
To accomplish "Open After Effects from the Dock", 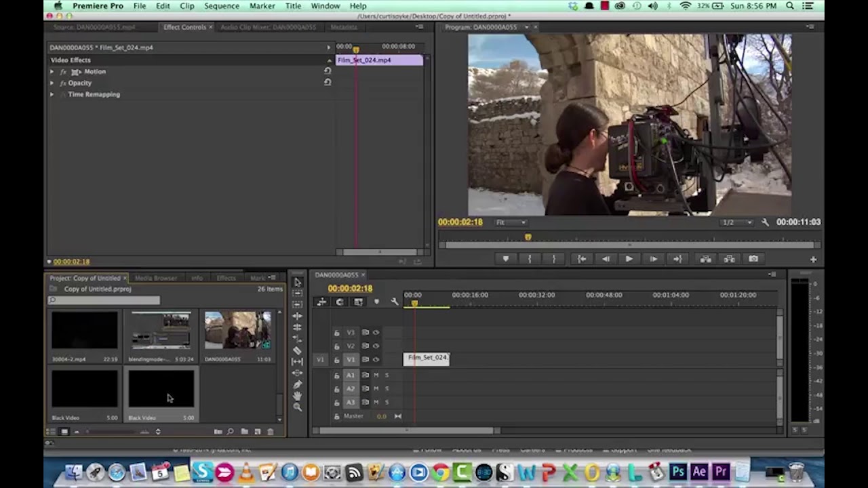I will click(x=699, y=472).
